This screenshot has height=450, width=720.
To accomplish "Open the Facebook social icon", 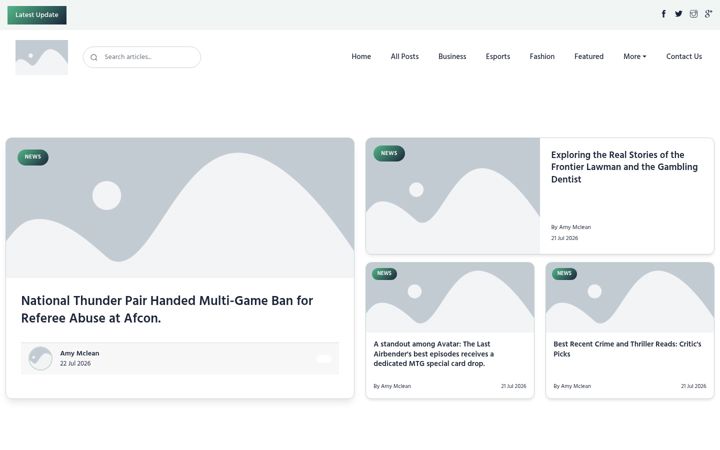I will [x=664, y=14].
